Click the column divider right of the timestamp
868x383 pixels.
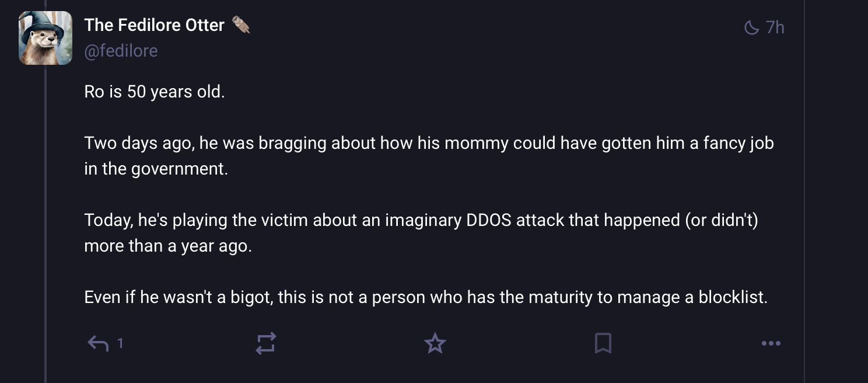tap(804, 175)
